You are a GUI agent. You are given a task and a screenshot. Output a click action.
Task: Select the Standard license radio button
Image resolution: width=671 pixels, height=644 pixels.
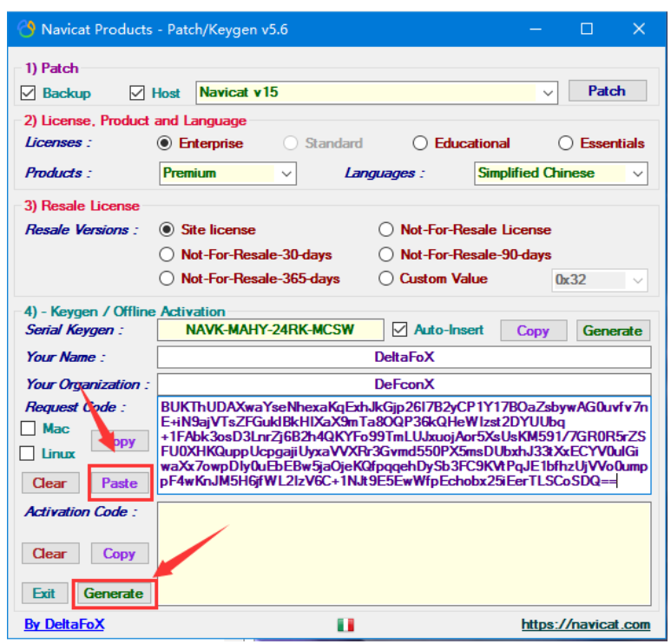pos(290,143)
